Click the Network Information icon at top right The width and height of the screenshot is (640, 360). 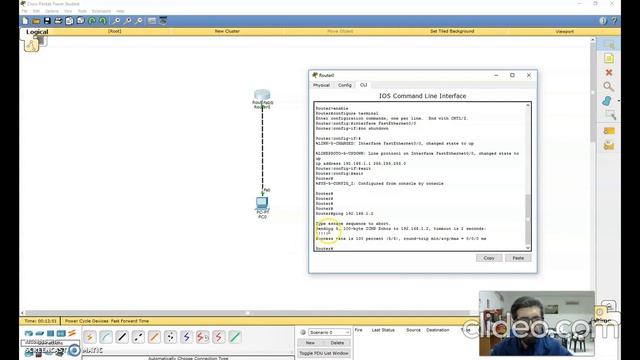click(x=603, y=21)
